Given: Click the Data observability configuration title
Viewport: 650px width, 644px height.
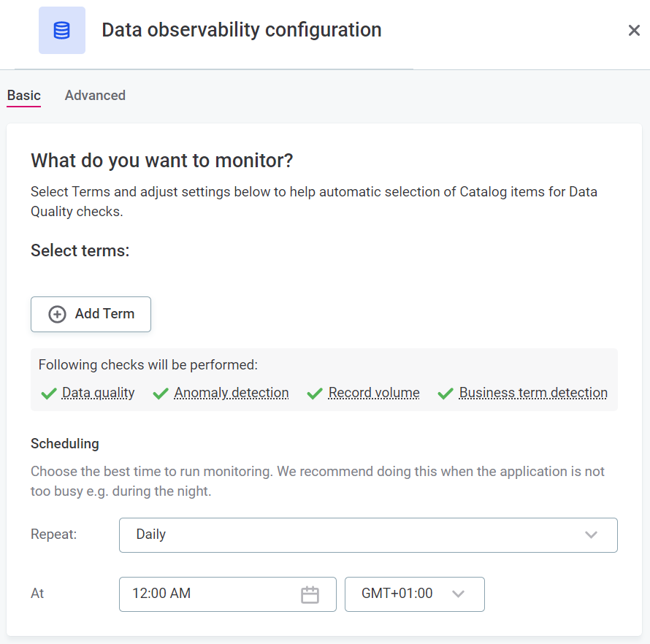Looking at the screenshot, I should 242,31.
